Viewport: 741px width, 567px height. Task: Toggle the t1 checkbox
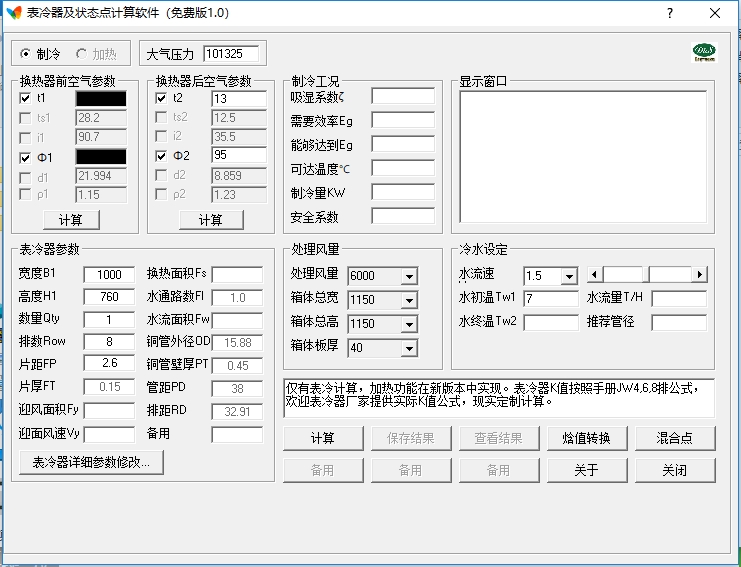(26, 99)
